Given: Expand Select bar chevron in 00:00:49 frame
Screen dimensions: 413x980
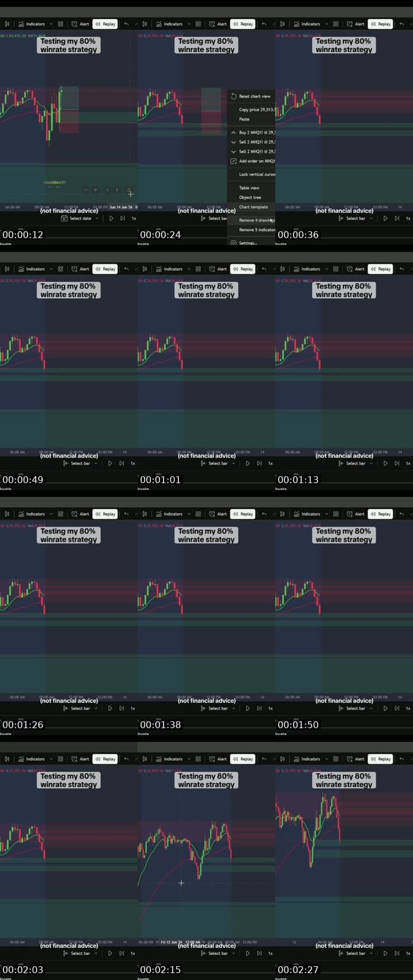Looking at the screenshot, I should tap(95, 464).
